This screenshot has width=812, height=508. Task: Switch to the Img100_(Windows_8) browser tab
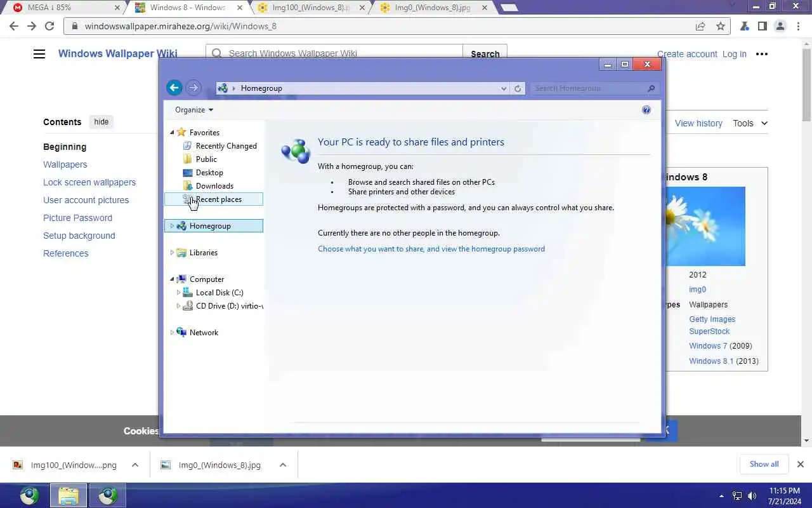[311, 8]
